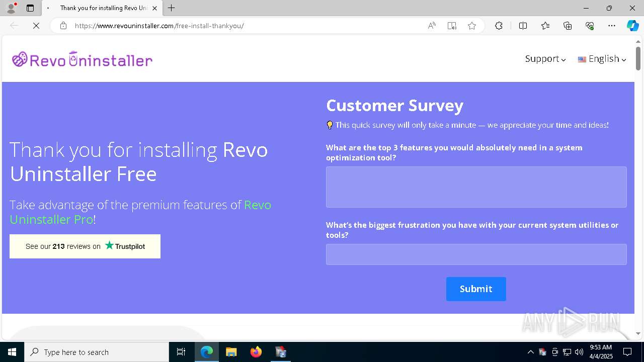Select the browser tab titled Thank you for installing
The image size is (644, 362).
tap(102, 8)
